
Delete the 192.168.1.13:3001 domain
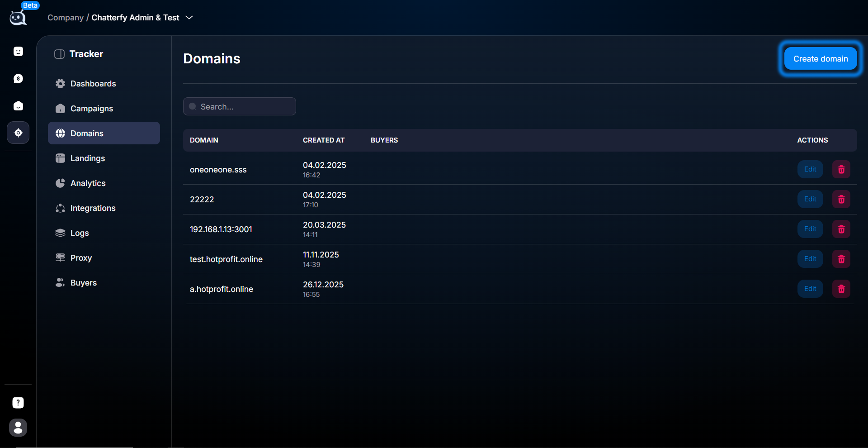tap(841, 229)
